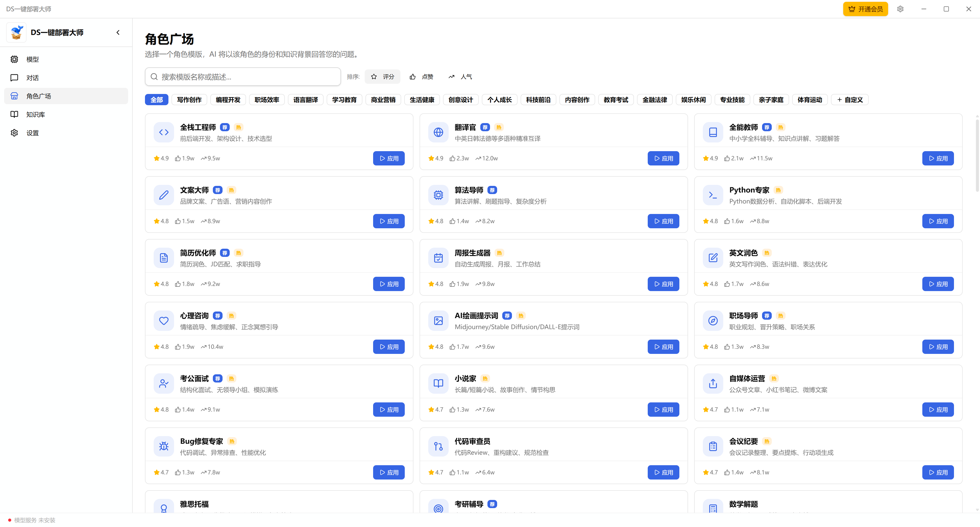The width and height of the screenshot is (980, 527).
Task: Click the 会议纪要 clipboard icon
Action: click(713, 446)
